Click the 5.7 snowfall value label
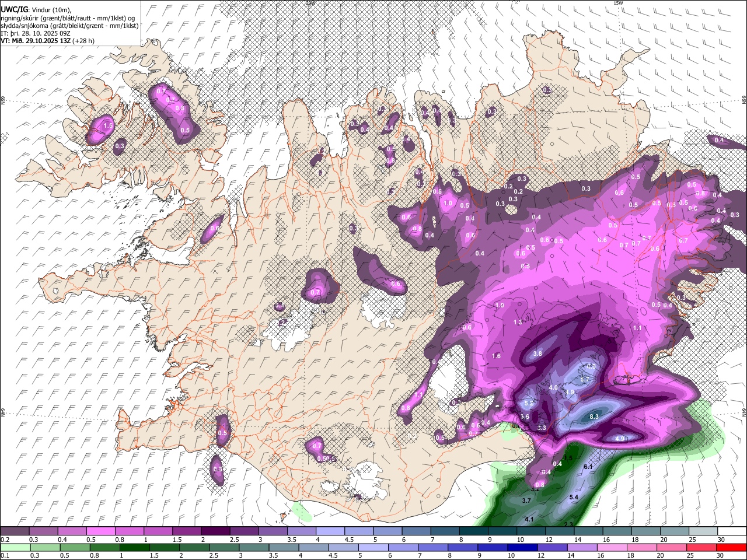The width and height of the screenshot is (747, 560). [x=586, y=380]
